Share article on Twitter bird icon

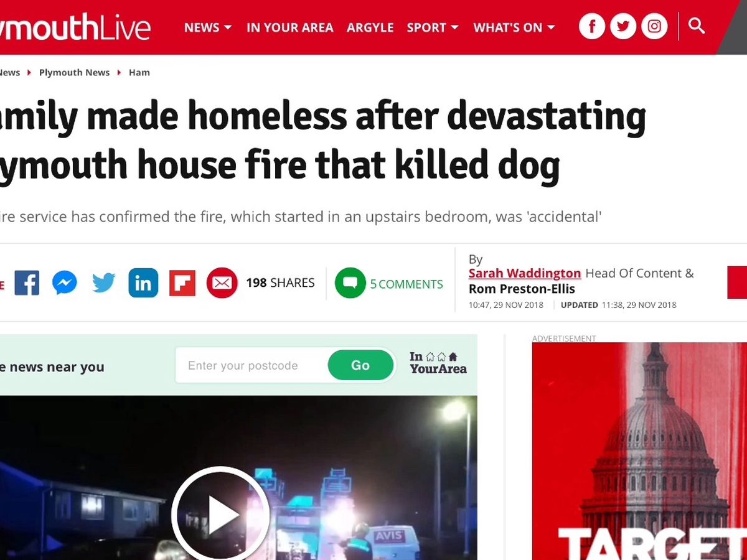click(103, 283)
